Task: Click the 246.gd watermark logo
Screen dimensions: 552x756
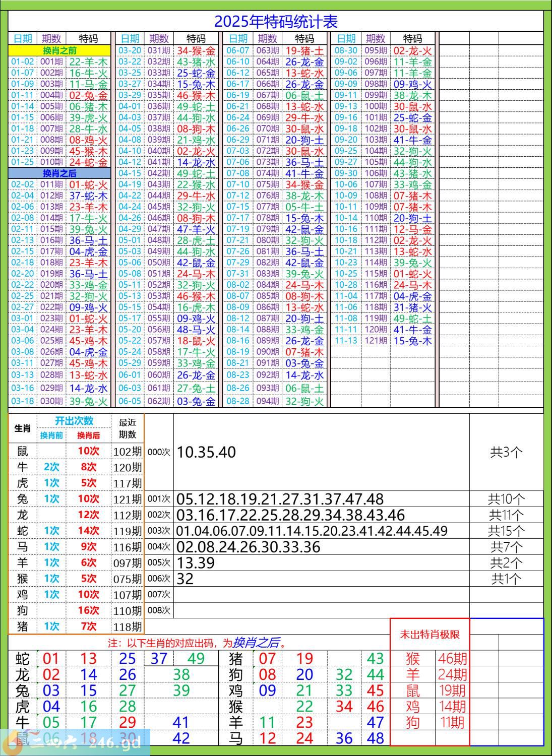Action: [76, 741]
